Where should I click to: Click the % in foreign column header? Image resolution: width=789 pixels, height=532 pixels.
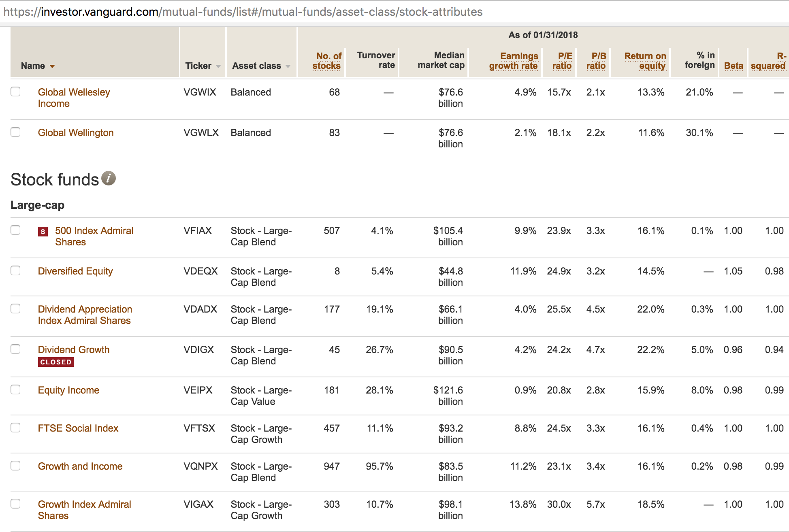[x=699, y=60]
